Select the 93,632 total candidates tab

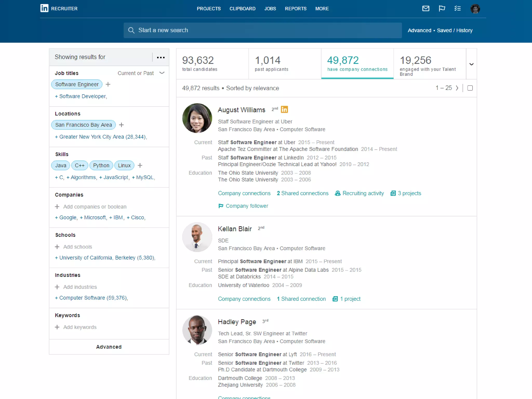[x=212, y=64]
